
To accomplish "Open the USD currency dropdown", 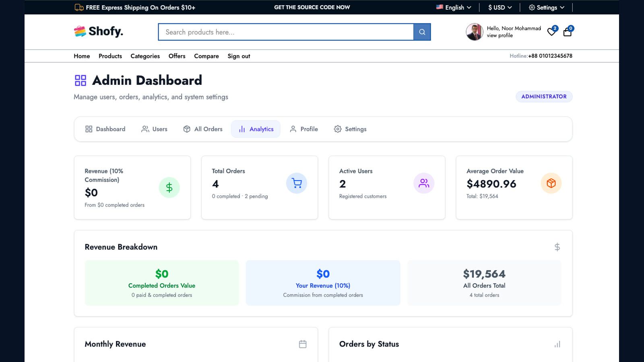I will click(x=500, y=7).
